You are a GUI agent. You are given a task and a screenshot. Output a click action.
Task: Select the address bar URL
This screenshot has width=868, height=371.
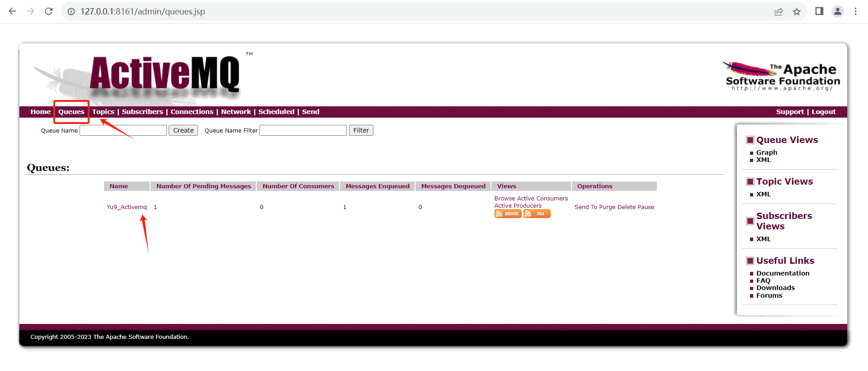[143, 11]
